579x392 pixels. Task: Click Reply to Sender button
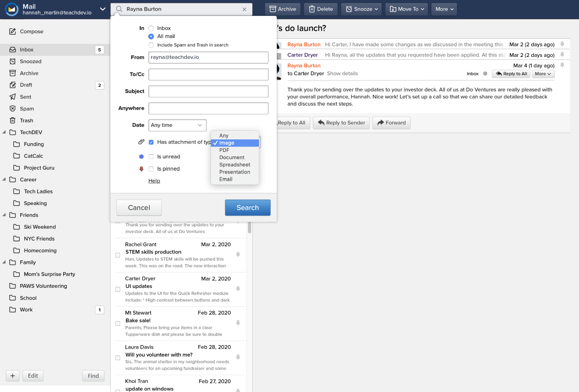click(x=341, y=123)
